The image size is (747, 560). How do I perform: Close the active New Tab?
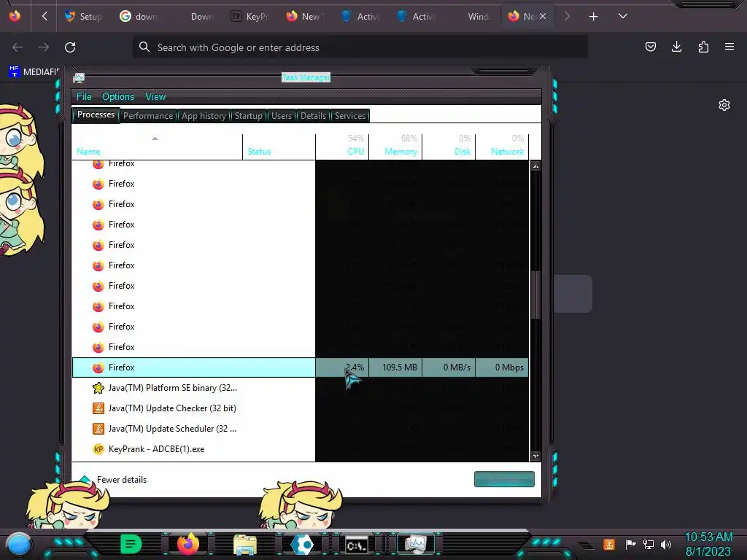pyautogui.click(x=543, y=16)
